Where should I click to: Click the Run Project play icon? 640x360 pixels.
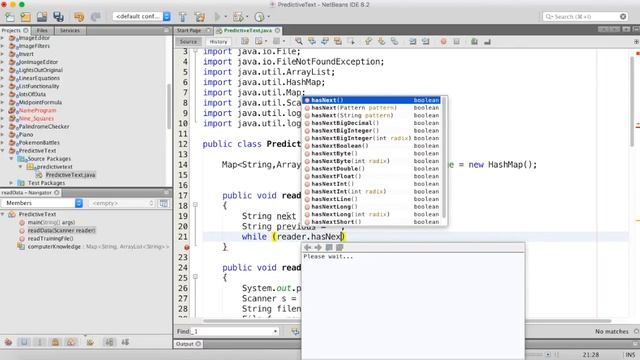pyautogui.click(x=218, y=17)
